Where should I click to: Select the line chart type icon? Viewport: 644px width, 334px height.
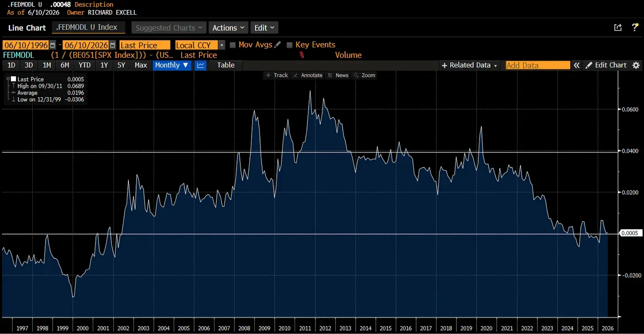201,65
